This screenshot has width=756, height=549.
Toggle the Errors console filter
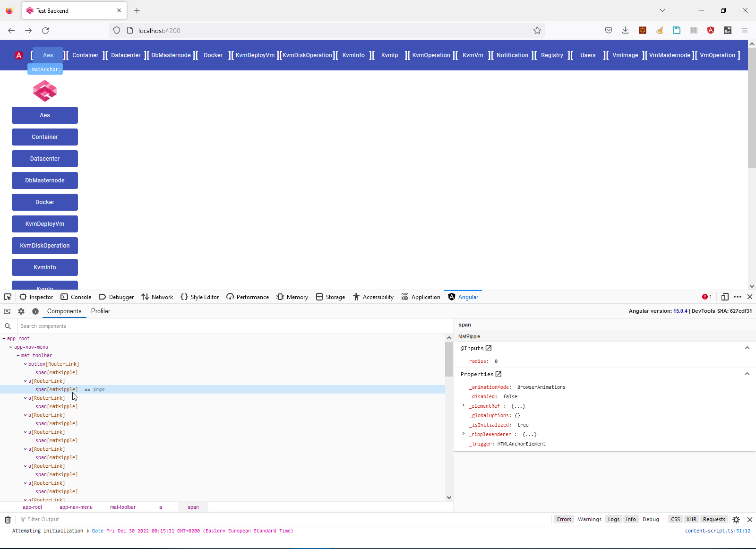tap(564, 519)
